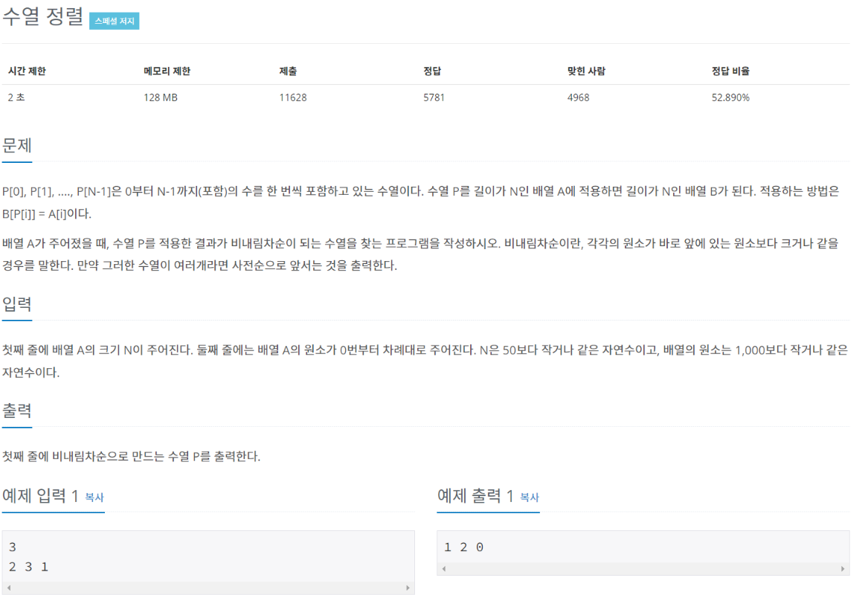The image size is (868, 595).
Task: Click the submission count 11628
Action: coord(293,97)
